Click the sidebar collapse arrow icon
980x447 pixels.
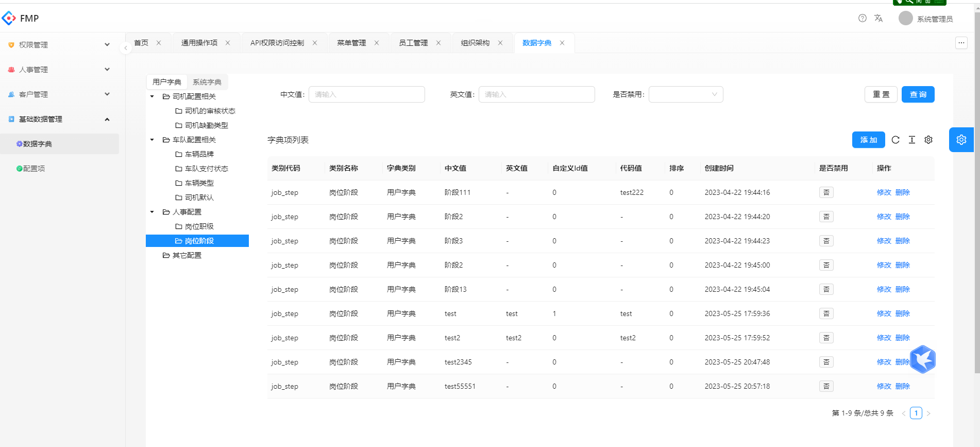(125, 48)
